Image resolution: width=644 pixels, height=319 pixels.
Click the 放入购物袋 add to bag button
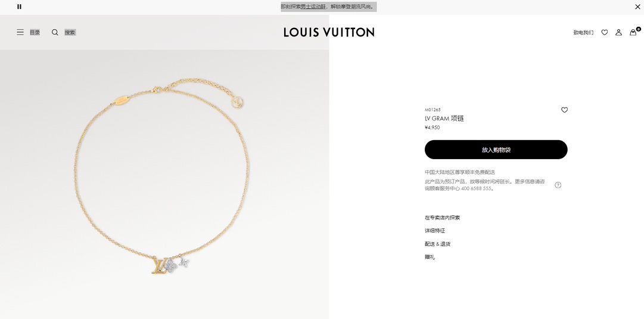tap(496, 150)
